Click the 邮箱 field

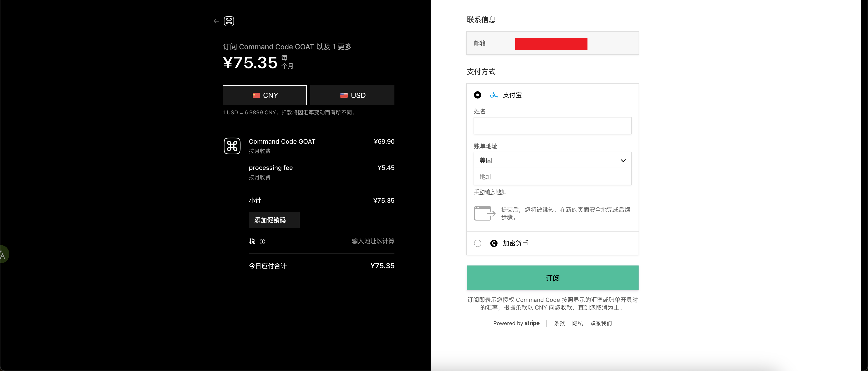[x=553, y=43]
